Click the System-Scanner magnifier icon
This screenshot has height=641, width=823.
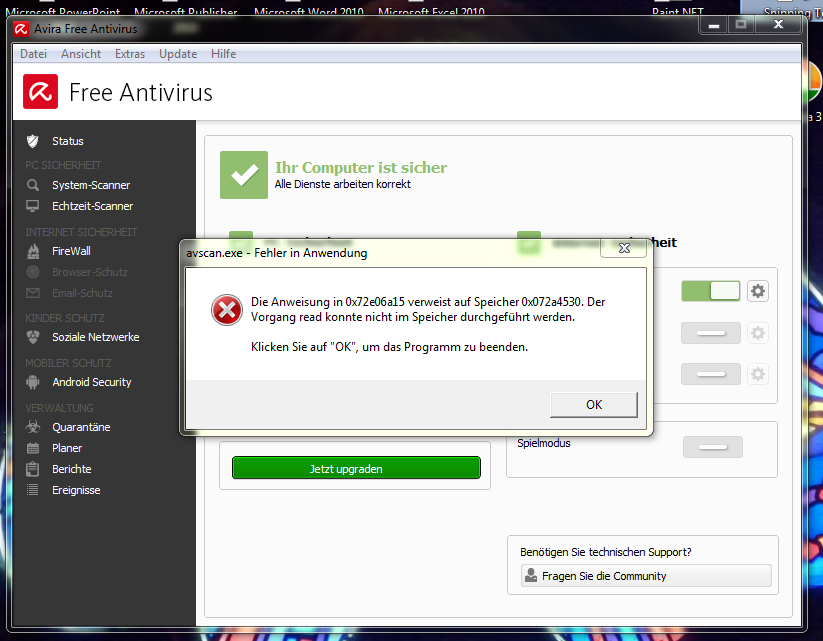33,185
